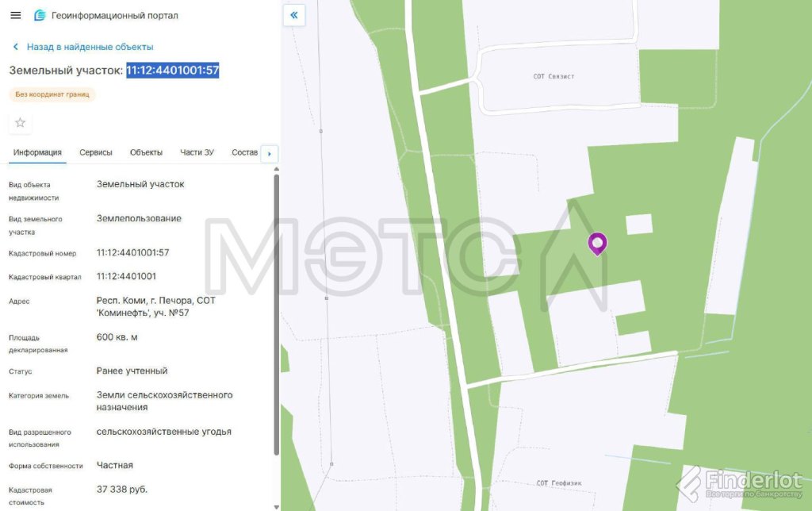
Task: Click the scrollbar down arrow in panel
Action: coord(276,506)
